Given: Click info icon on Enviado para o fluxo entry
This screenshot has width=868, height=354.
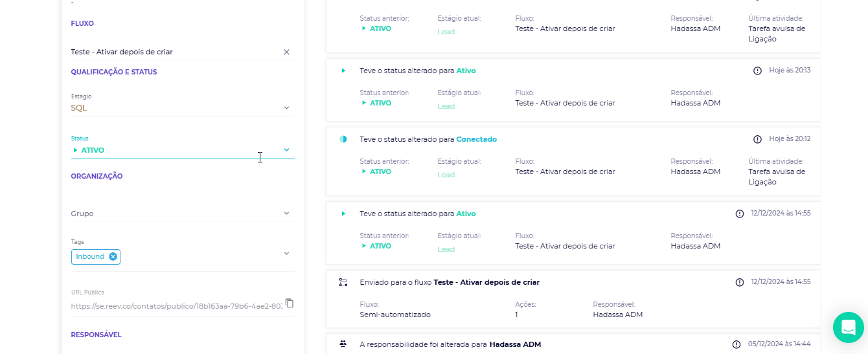Looking at the screenshot, I should [740, 282].
